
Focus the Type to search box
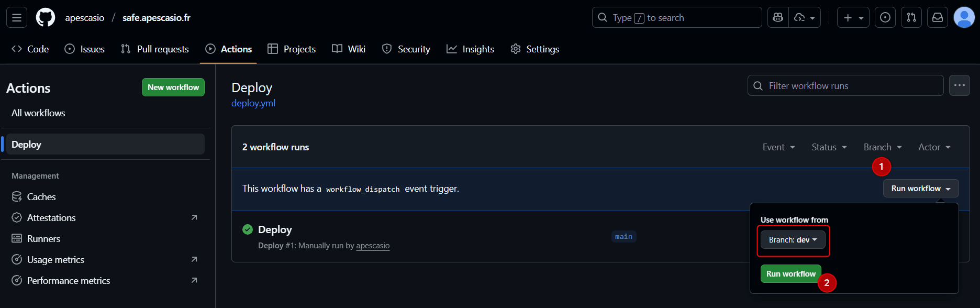click(677, 18)
